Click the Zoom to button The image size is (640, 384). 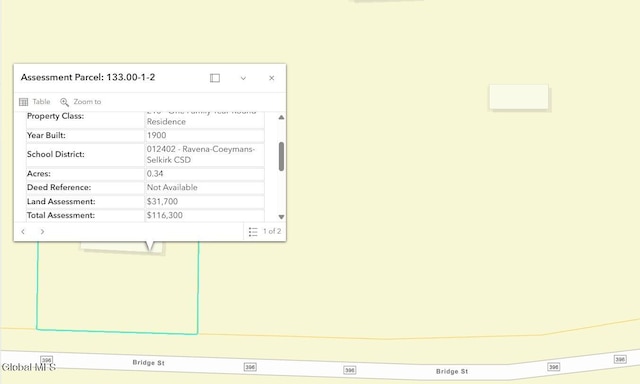[81, 102]
